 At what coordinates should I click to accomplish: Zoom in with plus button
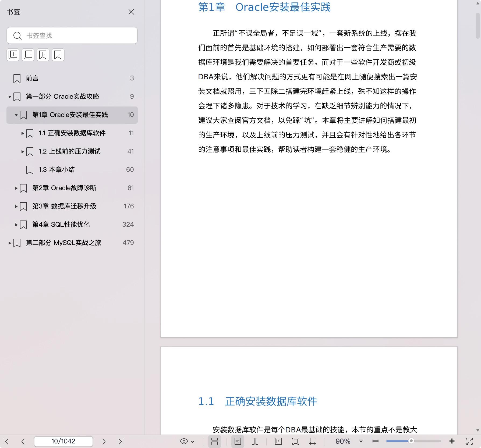pyautogui.click(x=452, y=441)
